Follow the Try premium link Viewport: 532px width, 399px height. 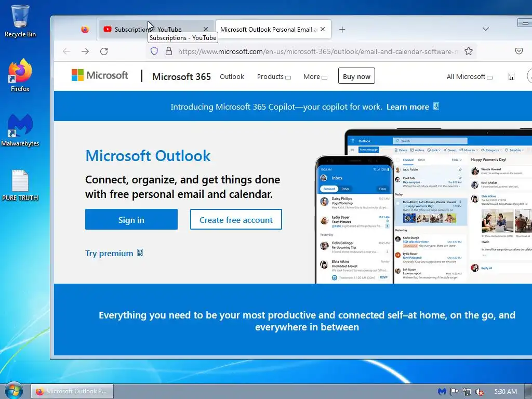[x=114, y=254]
